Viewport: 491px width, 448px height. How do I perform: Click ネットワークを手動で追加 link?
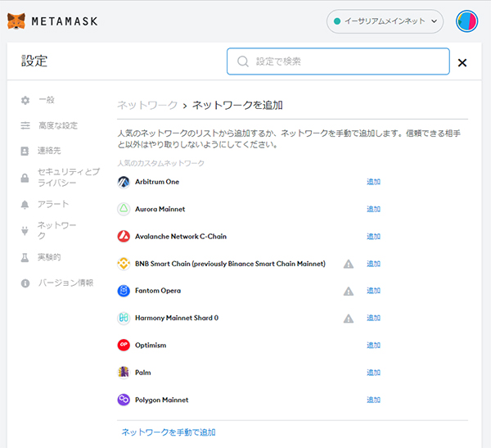tap(169, 432)
